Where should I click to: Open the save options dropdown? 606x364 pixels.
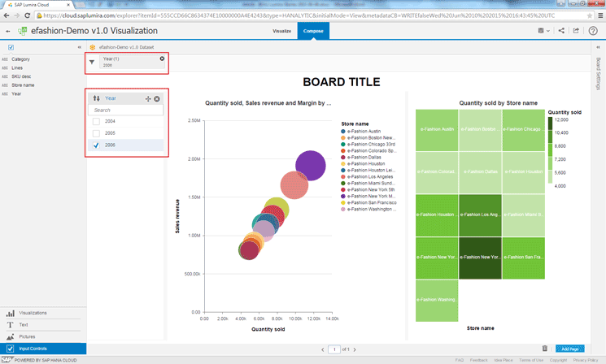tap(543, 31)
